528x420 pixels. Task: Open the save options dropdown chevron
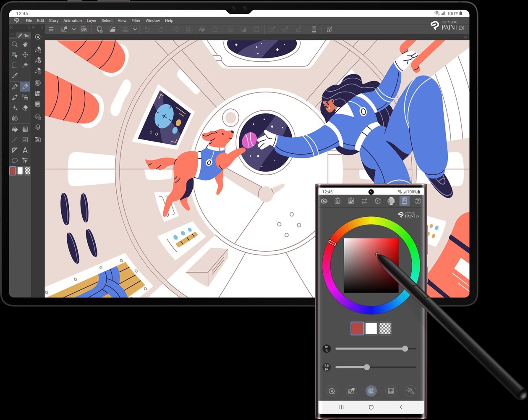point(134,29)
